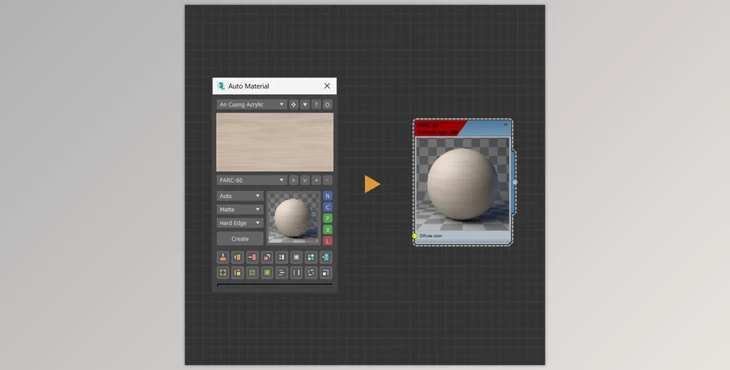Toggle the red L map button

328,241
